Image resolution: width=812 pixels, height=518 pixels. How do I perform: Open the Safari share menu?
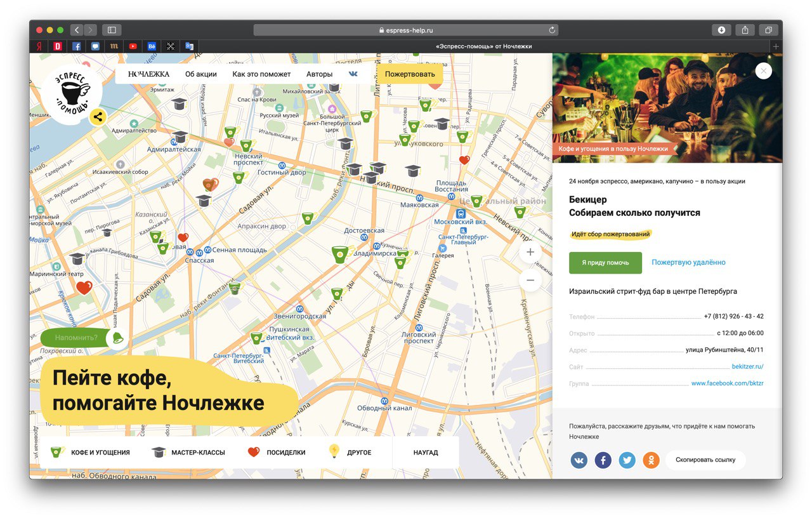[x=745, y=30]
